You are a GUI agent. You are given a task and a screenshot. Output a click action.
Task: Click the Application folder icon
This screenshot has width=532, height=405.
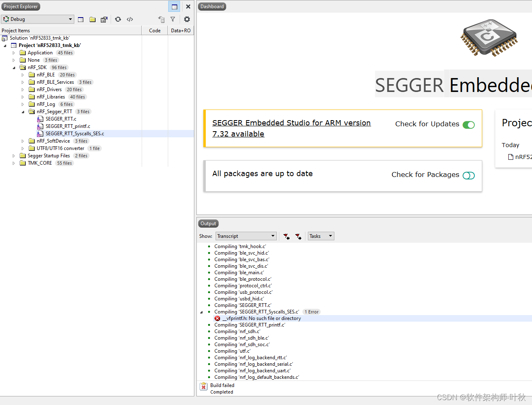pyautogui.click(x=23, y=53)
